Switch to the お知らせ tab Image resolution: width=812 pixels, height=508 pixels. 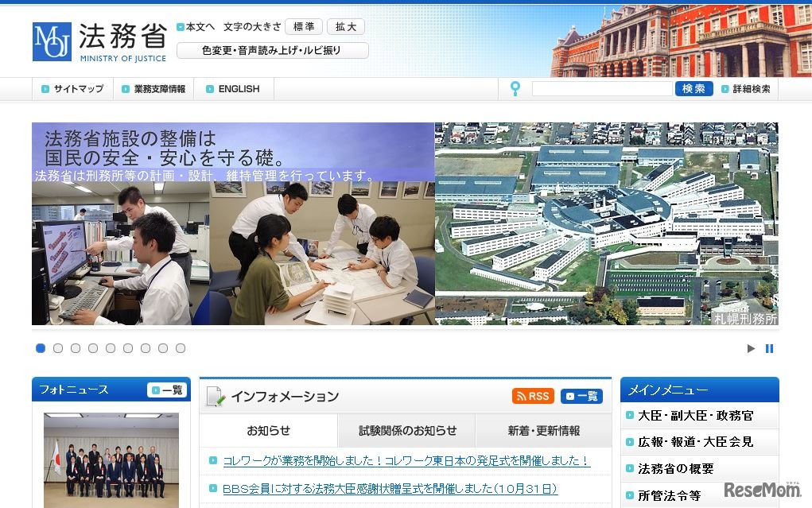[x=268, y=430]
